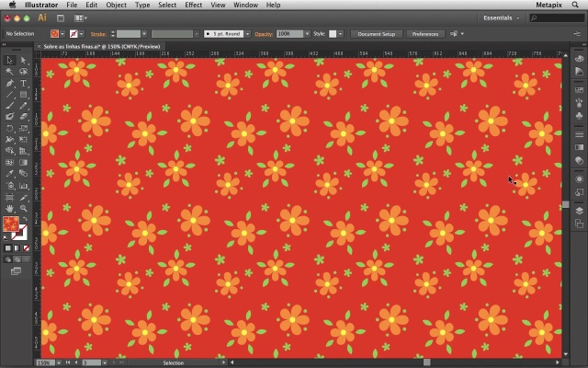Swap fill and stroke colors
The width and height of the screenshot is (588, 368).
coord(25,219)
